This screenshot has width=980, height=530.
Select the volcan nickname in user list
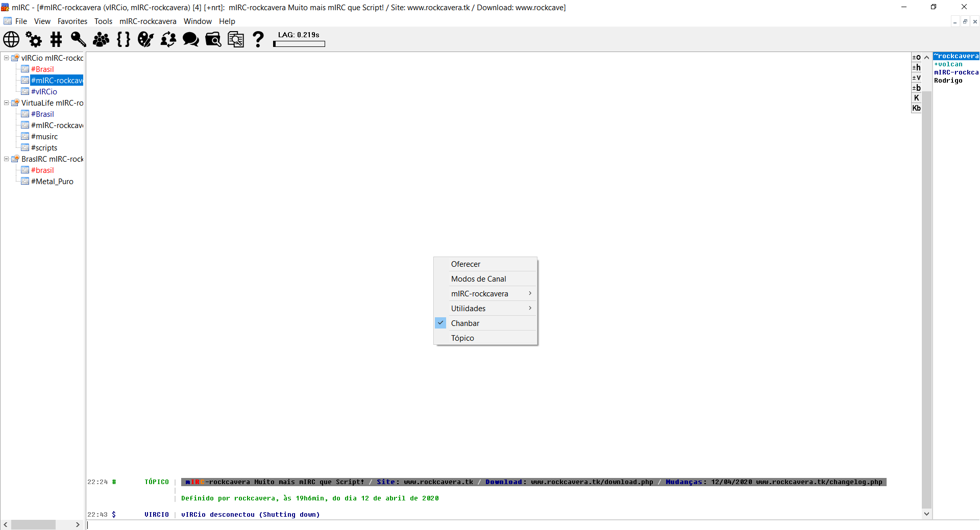[x=949, y=64]
